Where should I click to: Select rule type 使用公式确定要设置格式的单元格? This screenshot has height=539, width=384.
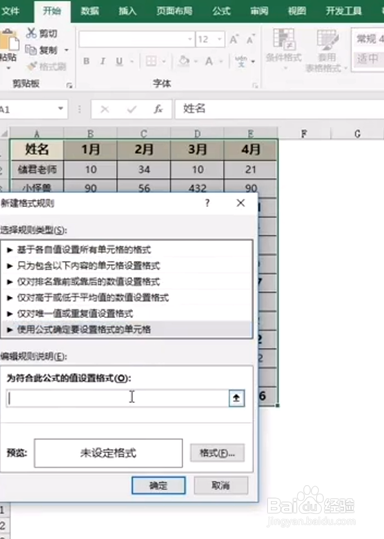click(127, 329)
